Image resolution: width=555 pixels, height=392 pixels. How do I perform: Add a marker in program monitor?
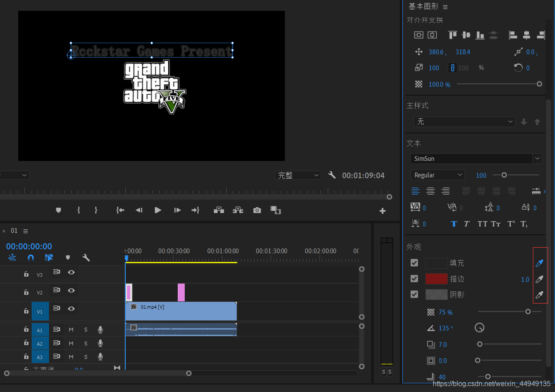pyautogui.click(x=59, y=210)
